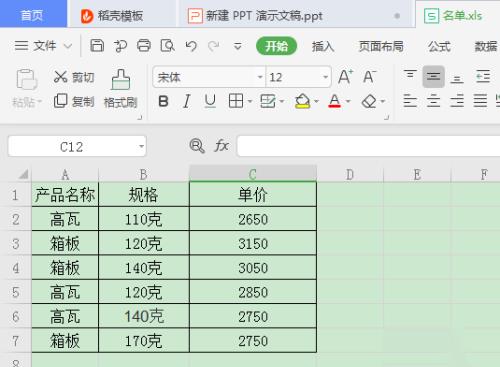Click the Undo arrow icon
This screenshot has width=500, height=367.
(191, 46)
